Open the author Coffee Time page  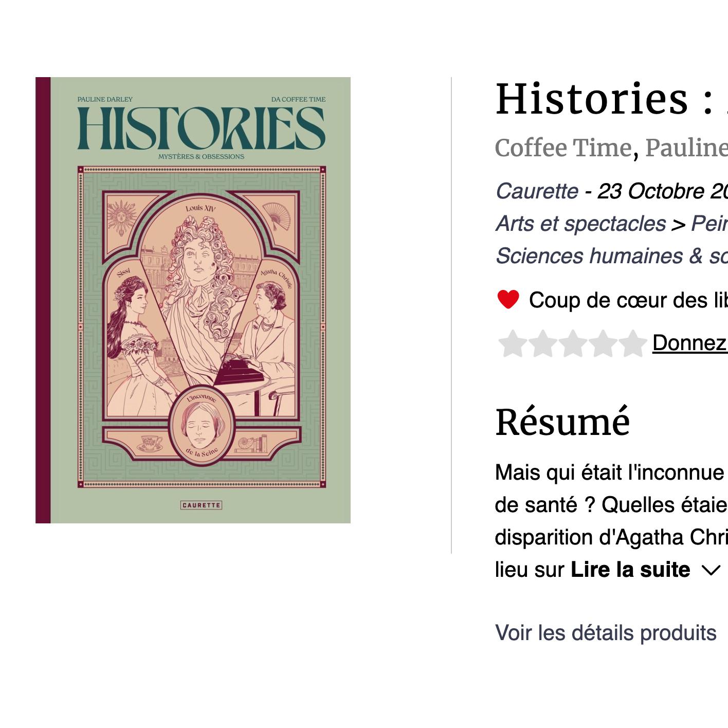click(561, 149)
